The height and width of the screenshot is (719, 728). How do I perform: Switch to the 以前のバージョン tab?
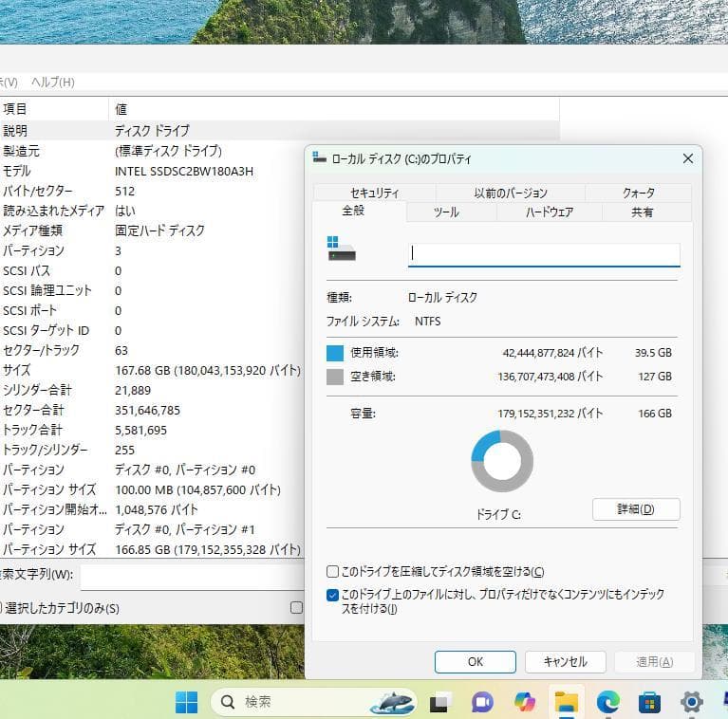point(511,193)
